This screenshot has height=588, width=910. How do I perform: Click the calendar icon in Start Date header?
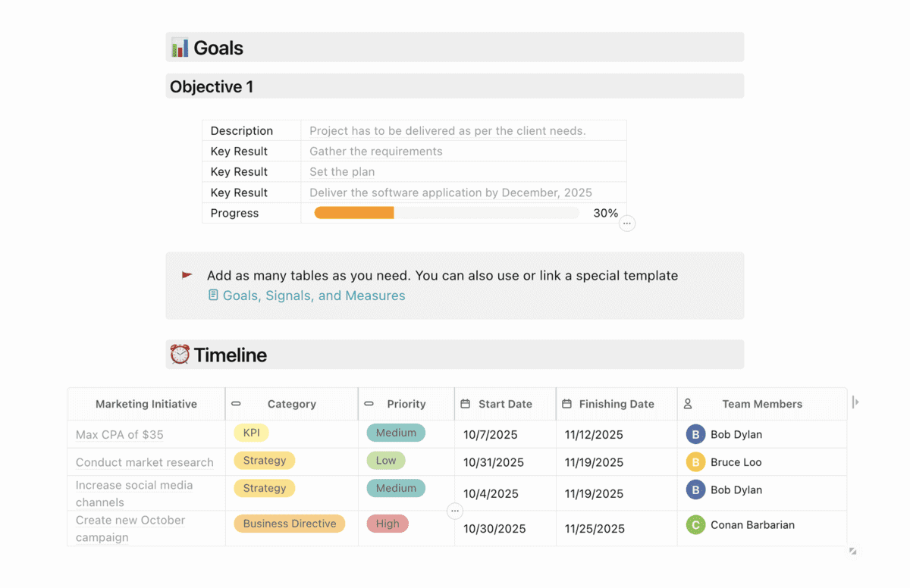466,404
